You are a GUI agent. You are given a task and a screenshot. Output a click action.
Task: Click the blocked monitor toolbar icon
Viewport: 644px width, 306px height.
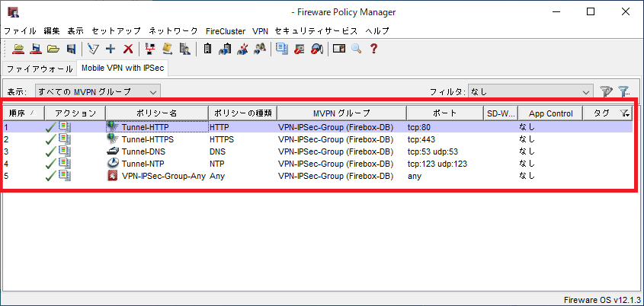click(300, 49)
